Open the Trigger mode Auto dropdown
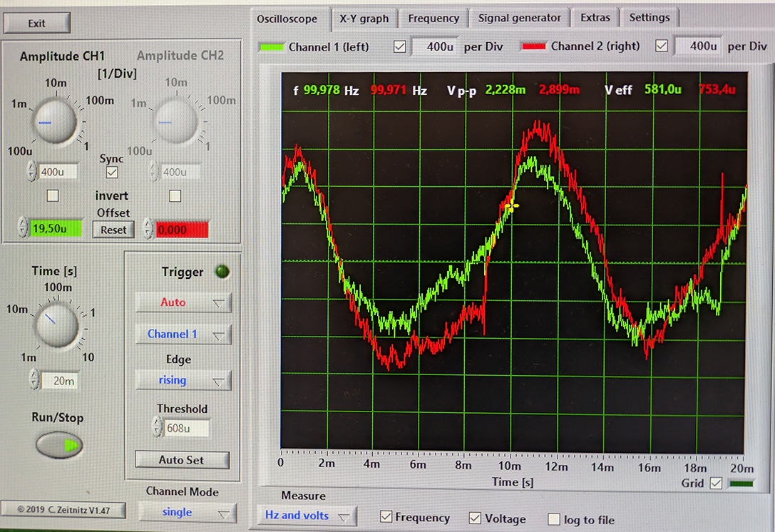 click(183, 302)
